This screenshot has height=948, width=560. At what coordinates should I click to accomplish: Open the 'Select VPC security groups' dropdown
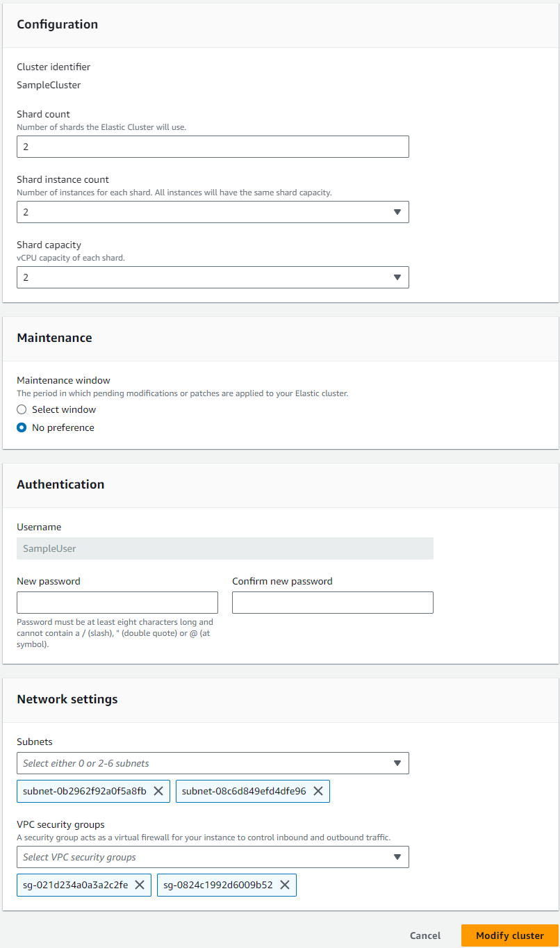pyautogui.click(x=213, y=857)
